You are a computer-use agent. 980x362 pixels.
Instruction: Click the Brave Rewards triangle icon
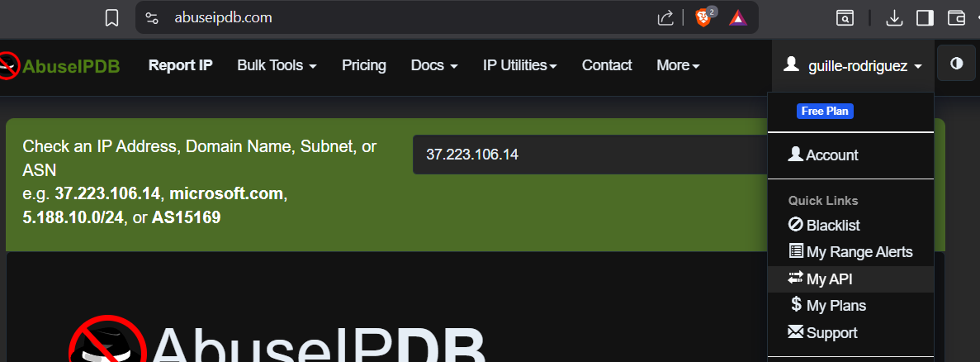point(738,17)
